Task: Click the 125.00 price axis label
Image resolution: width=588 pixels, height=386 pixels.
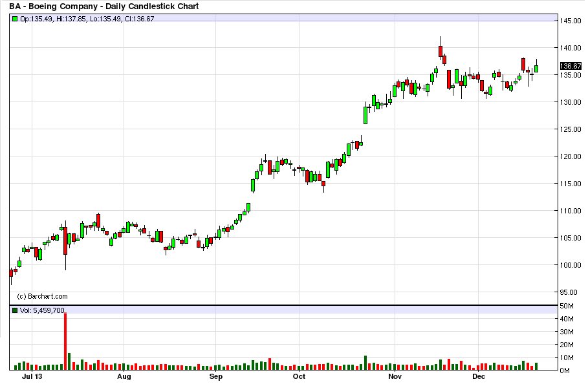Action: coord(571,129)
